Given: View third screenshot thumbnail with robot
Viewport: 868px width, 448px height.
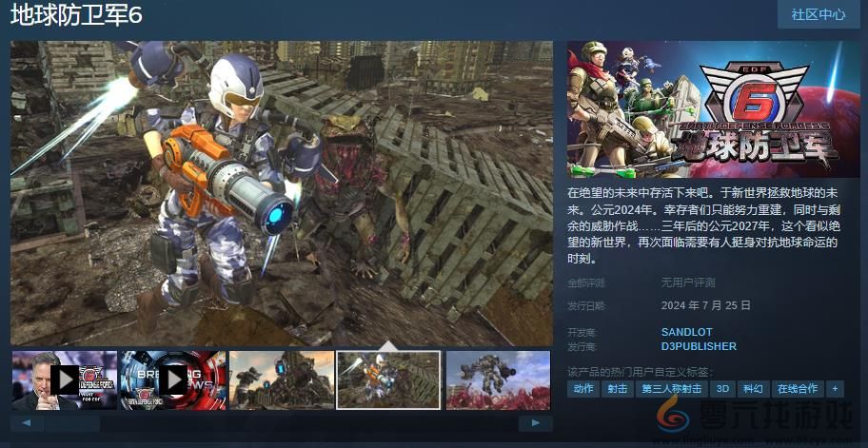Looking at the screenshot, I should (x=281, y=380).
